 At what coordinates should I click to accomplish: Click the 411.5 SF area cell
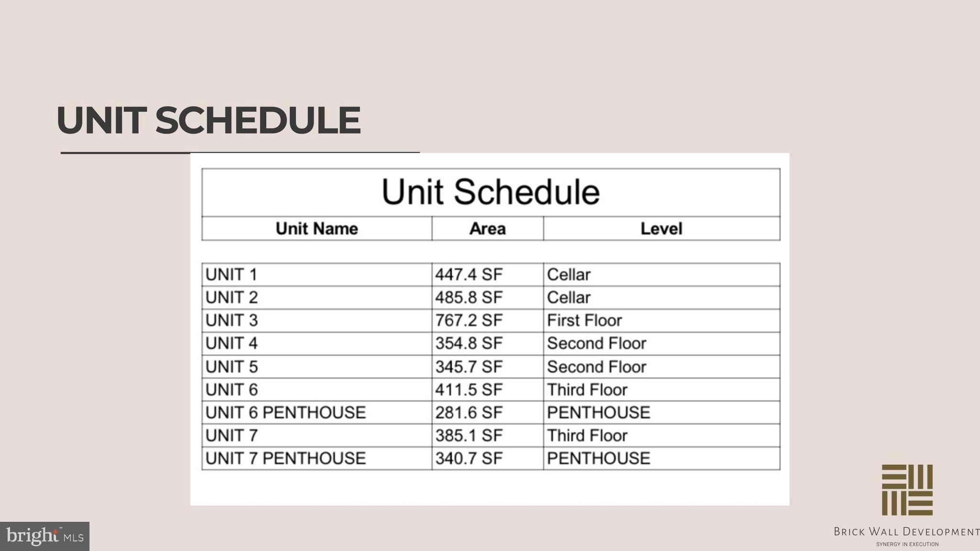click(x=469, y=390)
